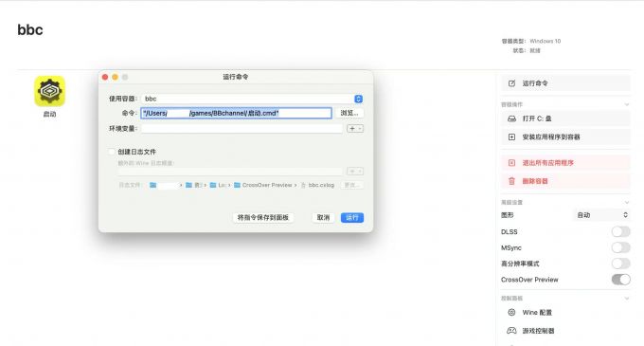The height and width of the screenshot is (346, 644).
Task: Click 打开 C: 盘 in sidebar
Action: pyautogui.click(x=565, y=118)
